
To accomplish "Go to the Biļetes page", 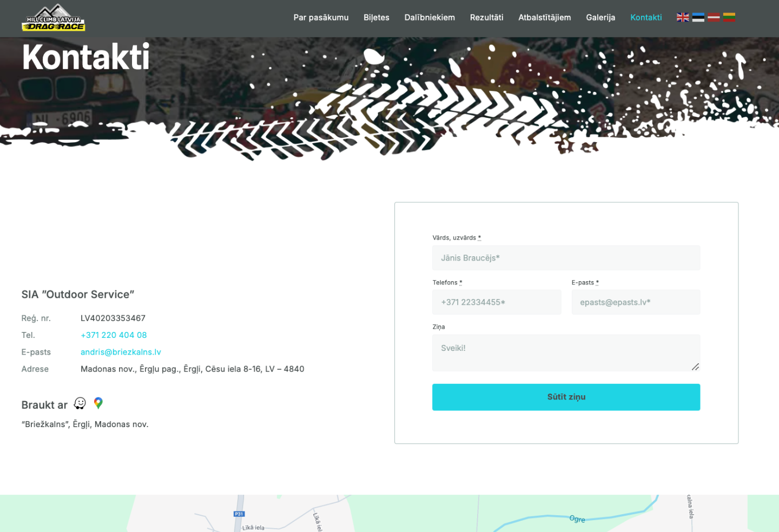I will (376, 17).
